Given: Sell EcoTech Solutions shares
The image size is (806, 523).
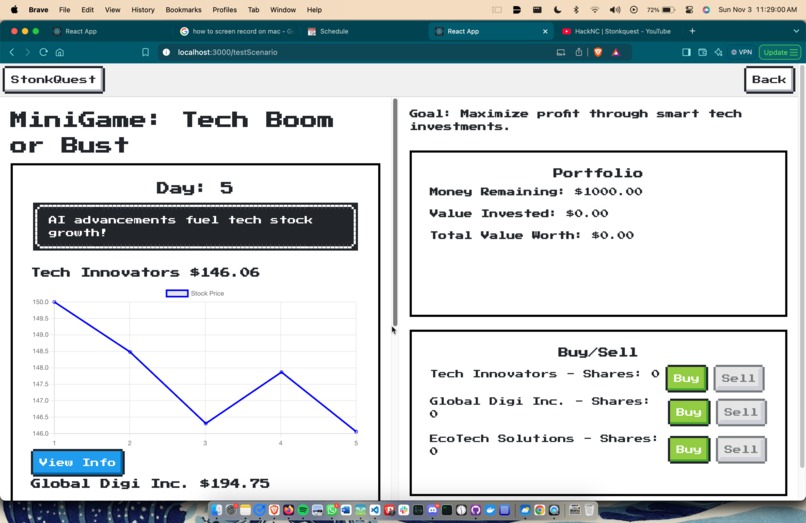Looking at the screenshot, I should tap(741, 449).
